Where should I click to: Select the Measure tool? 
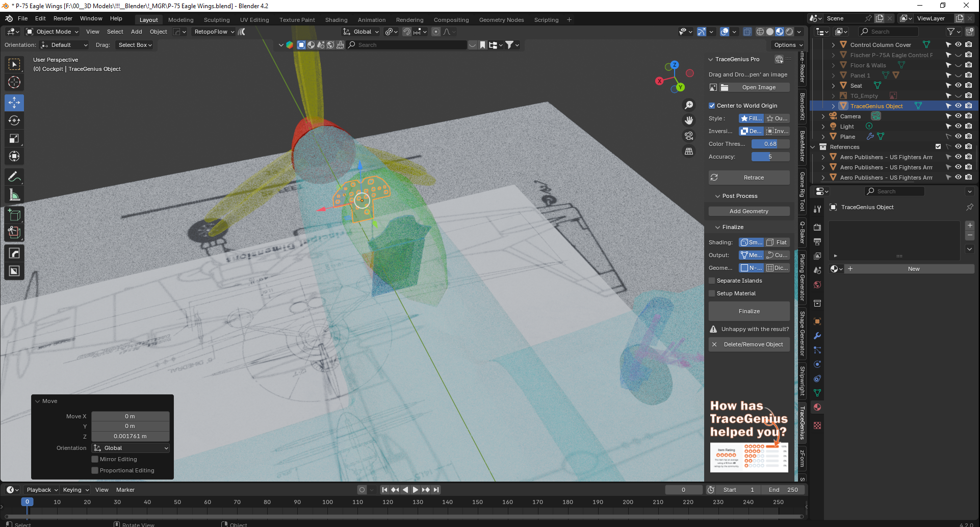14,195
